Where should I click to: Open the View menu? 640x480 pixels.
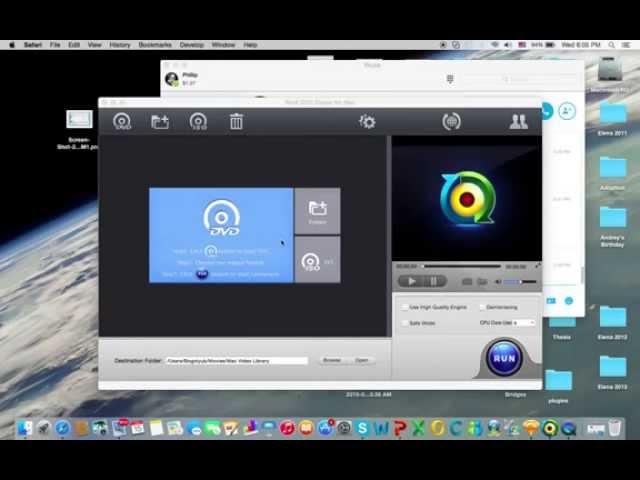point(95,45)
